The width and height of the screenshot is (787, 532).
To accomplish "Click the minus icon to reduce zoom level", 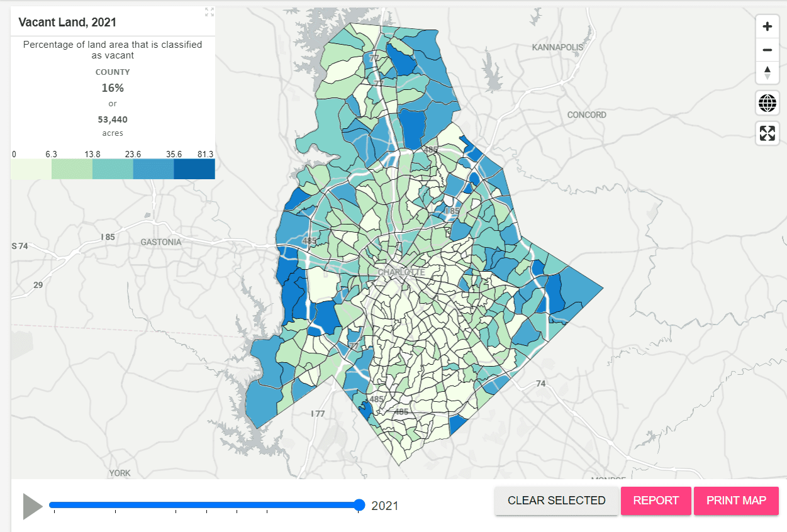I will (x=767, y=49).
